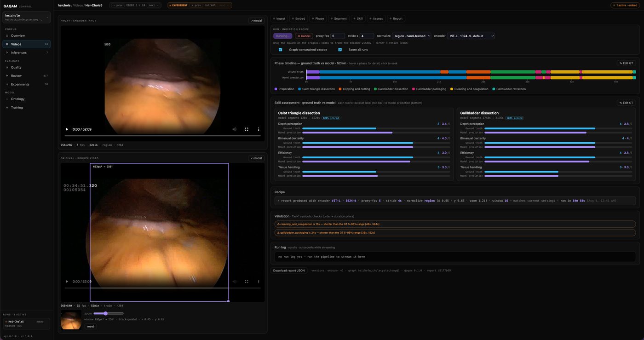Open more options on source video player
This screenshot has height=340, width=644.
259,281
